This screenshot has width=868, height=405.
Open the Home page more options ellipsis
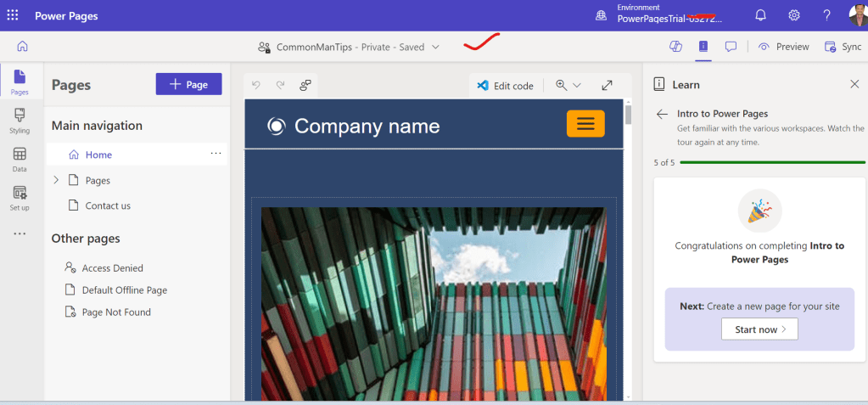tap(216, 154)
